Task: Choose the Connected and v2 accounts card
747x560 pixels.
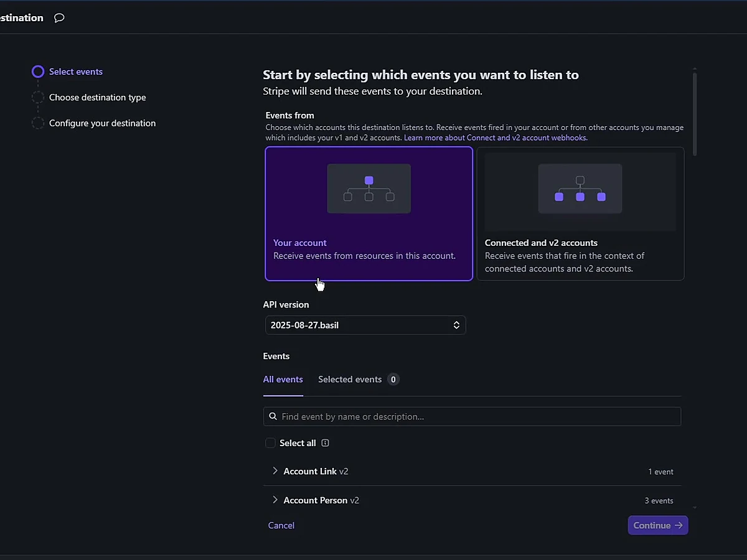Action: point(580,213)
